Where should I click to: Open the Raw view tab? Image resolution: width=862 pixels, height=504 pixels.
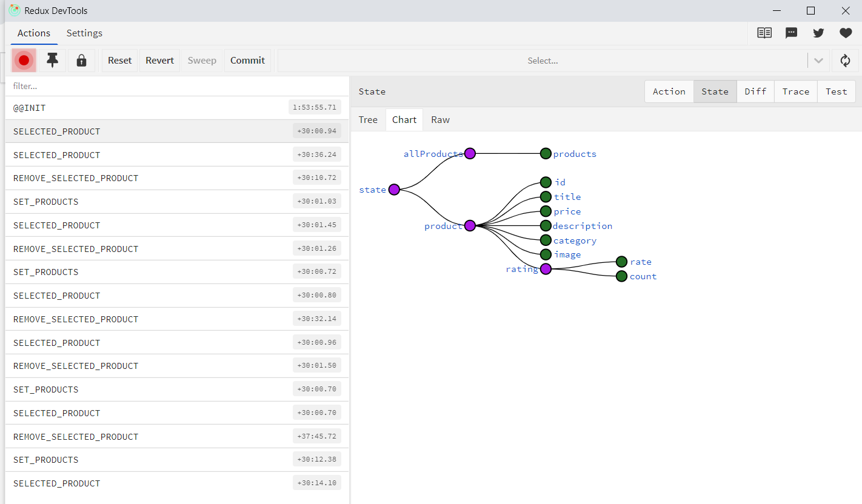point(441,120)
